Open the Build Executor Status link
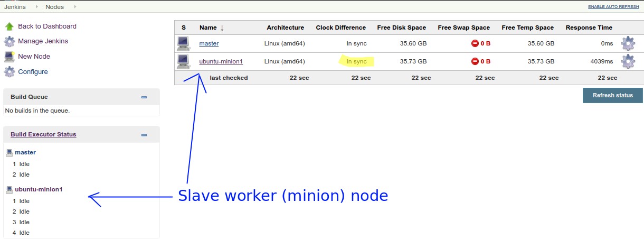The width and height of the screenshot is (644, 239). coord(43,134)
